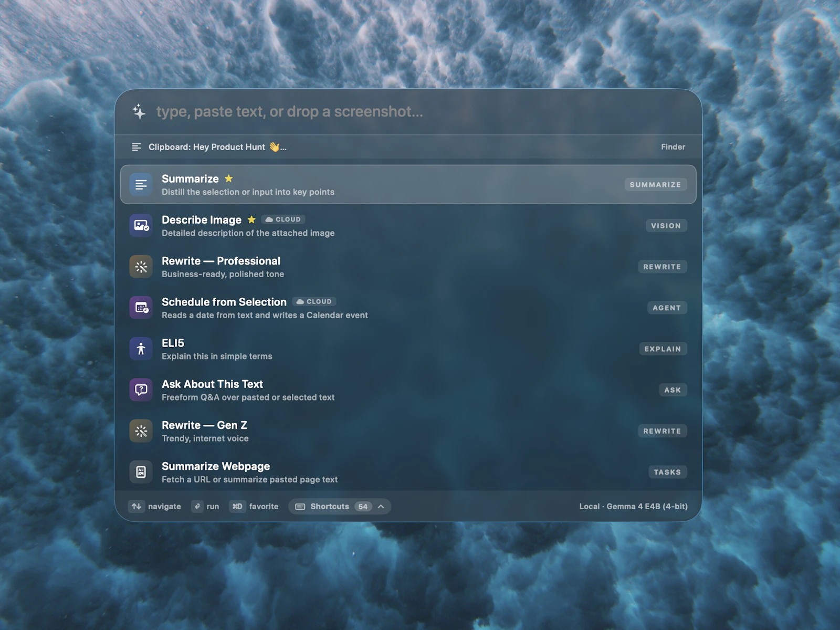Click 'Distill the selection or input into key points'
The image size is (840, 630).
tap(248, 192)
